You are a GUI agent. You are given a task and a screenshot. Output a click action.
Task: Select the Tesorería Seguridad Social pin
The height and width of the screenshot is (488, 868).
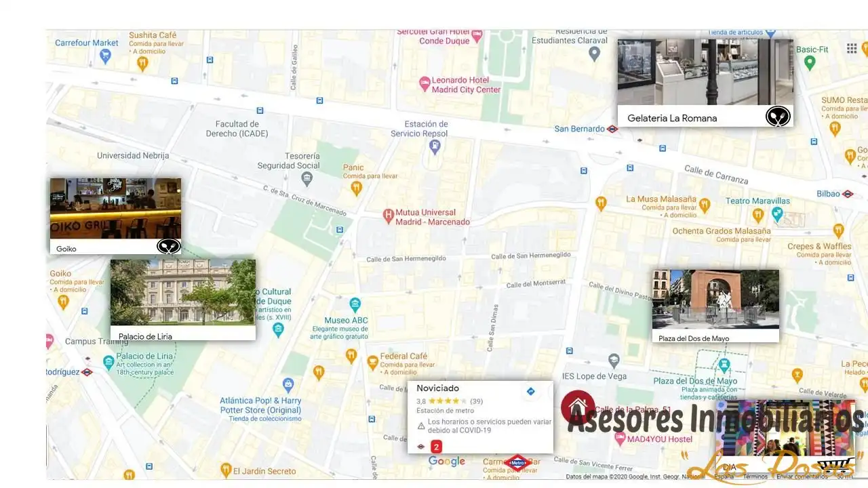point(307,180)
